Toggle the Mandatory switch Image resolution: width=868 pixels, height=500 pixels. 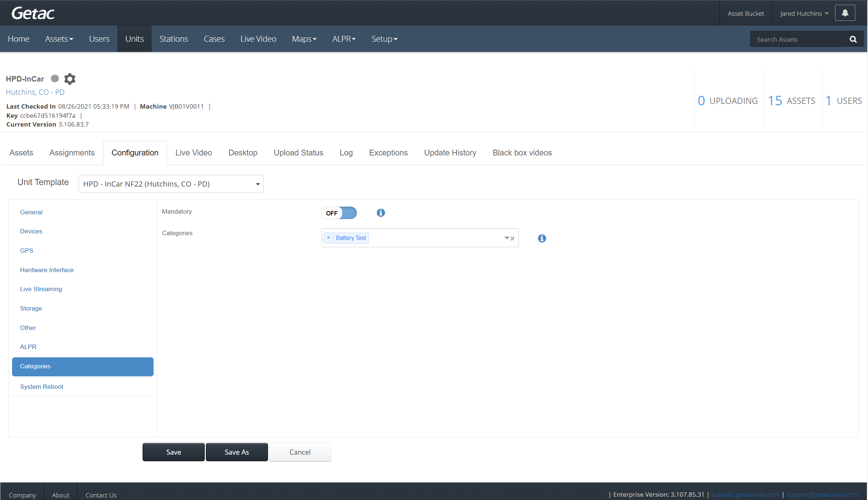tap(339, 213)
